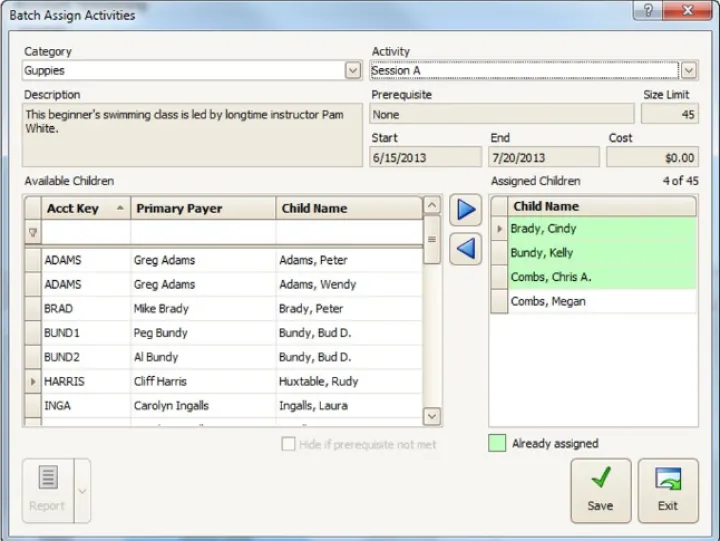720x541 pixels.
Task: Click the Child Name header in Available Children
Action: point(347,208)
